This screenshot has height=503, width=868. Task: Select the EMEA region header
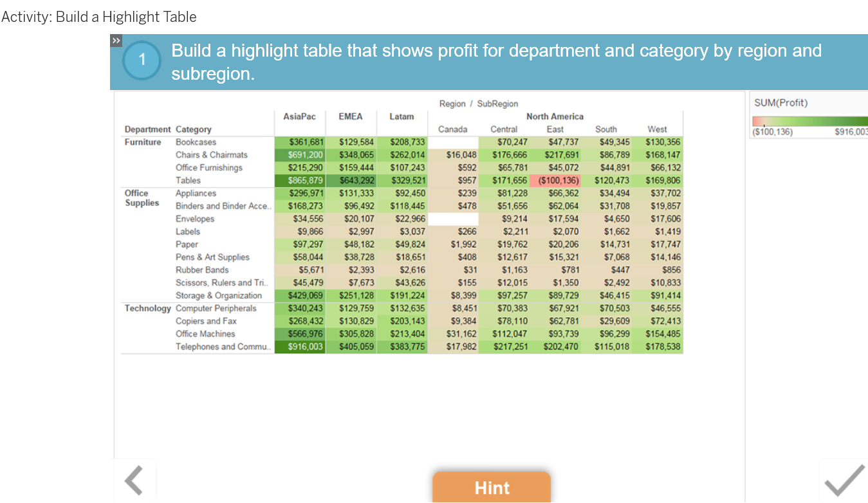351,116
